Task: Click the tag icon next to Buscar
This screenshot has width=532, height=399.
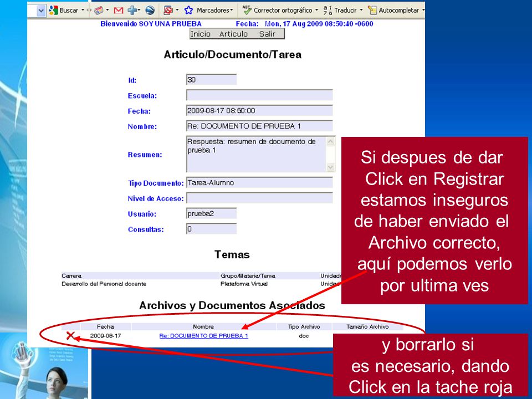Action: (99, 11)
